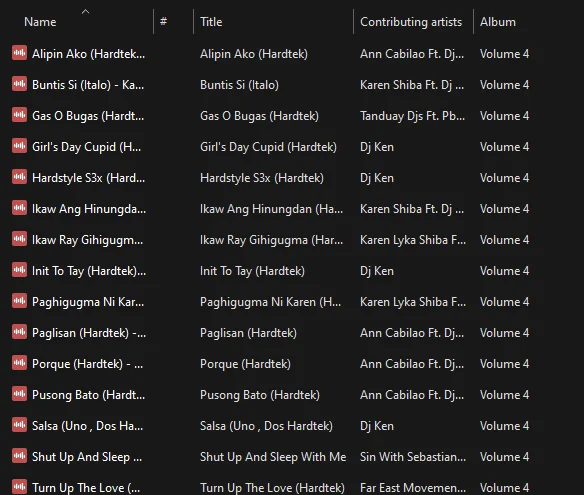Click the audio icon beside Pusong Bato

[x=19, y=394]
